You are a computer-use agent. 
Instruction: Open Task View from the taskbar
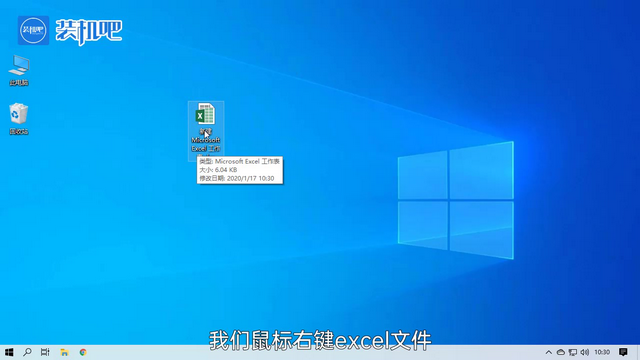(45, 352)
